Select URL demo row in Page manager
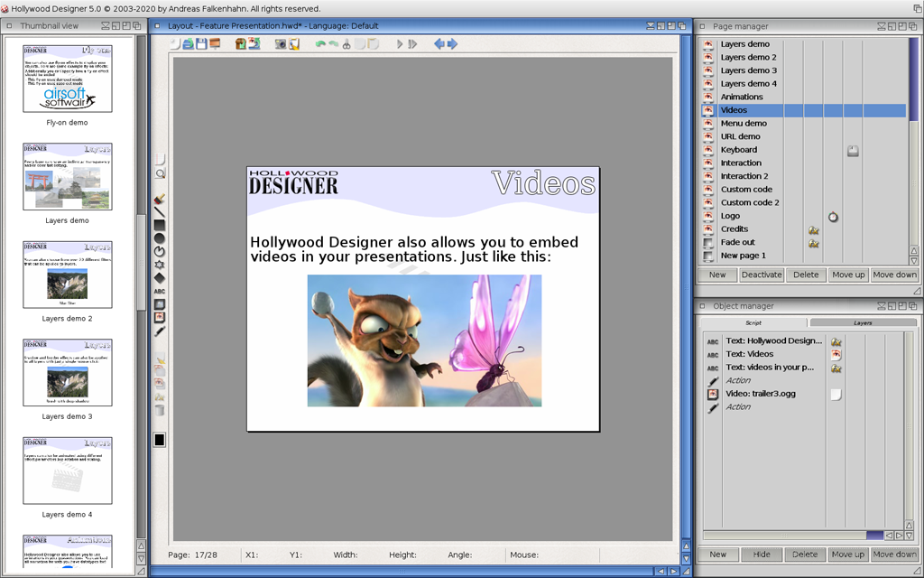The image size is (924, 578). coord(804,137)
